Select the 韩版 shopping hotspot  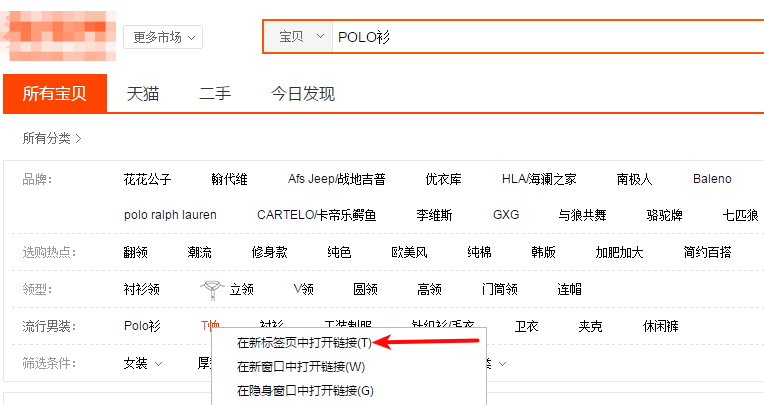(543, 252)
